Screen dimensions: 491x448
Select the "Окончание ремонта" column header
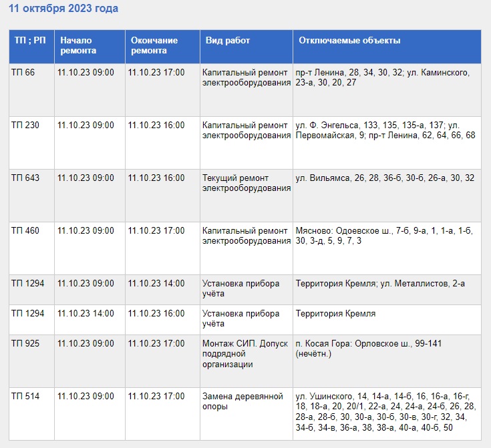coord(150,45)
